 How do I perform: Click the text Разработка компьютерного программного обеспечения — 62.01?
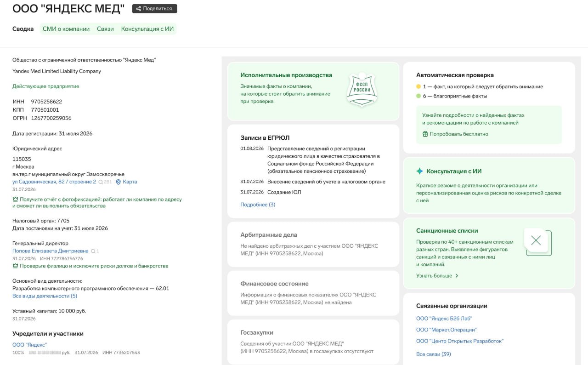[x=91, y=289]
